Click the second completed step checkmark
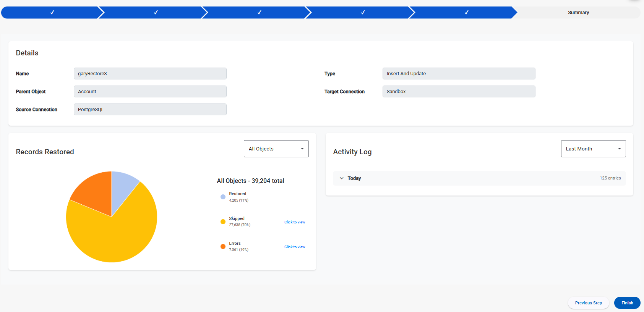This screenshot has height=312, width=644. 156,13
